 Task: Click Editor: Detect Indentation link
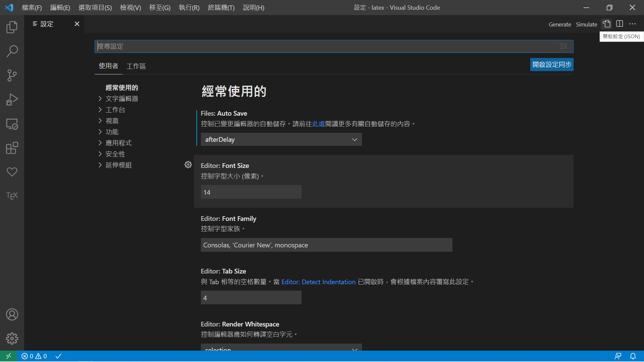(x=318, y=282)
